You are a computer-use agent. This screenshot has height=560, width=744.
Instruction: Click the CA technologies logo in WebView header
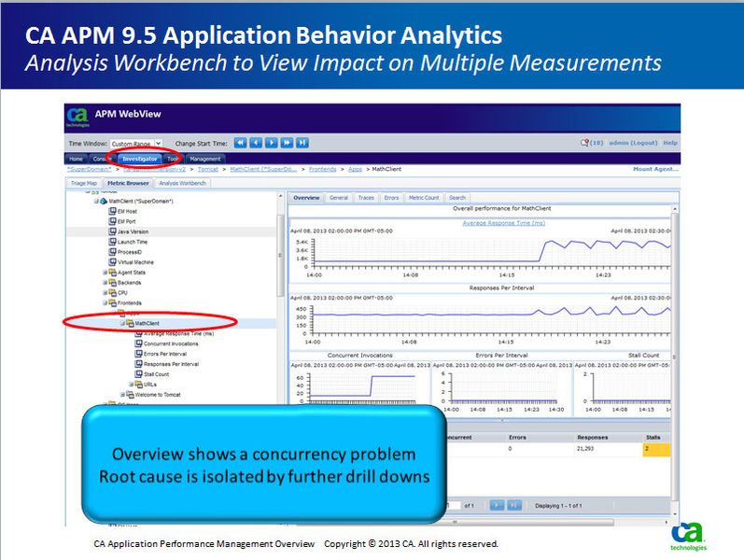pos(77,118)
